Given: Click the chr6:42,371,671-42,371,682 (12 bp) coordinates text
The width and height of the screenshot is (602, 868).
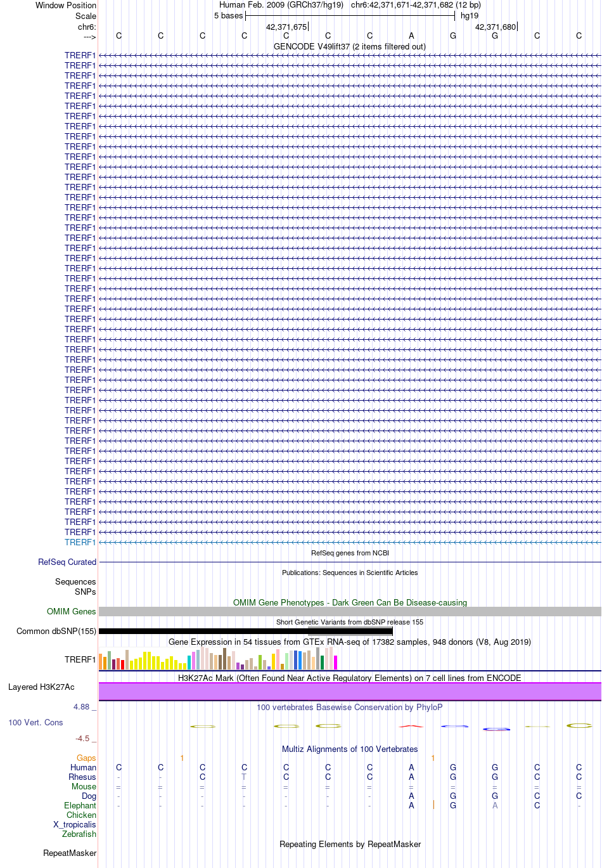Looking at the screenshot, I should (416, 5).
